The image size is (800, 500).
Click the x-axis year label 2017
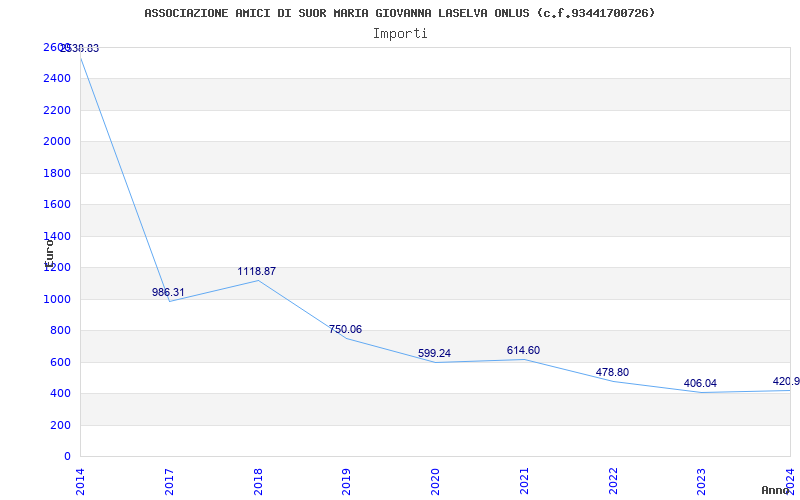coord(169,481)
